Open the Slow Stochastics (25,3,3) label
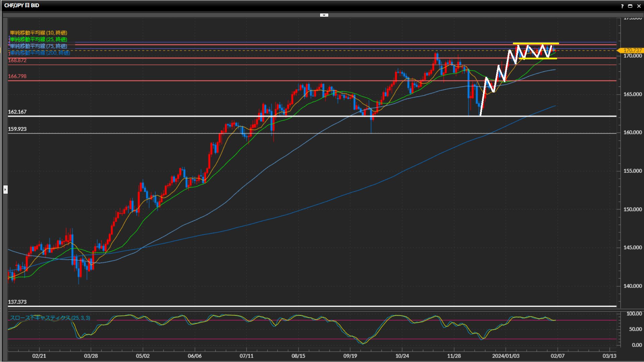 click(x=50, y=318)
